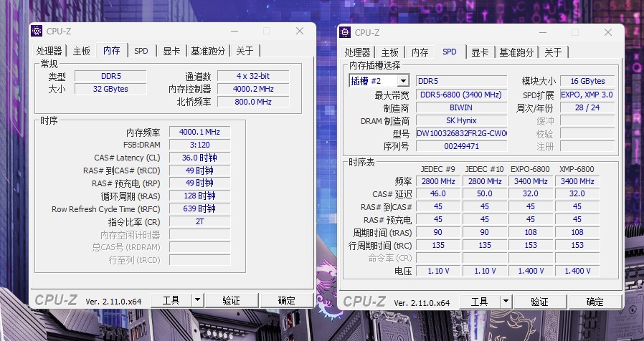Click the 验证 button in right CPU-Z window
The width and height of the screenshot is (644, 341).
(x=540, y=302)
